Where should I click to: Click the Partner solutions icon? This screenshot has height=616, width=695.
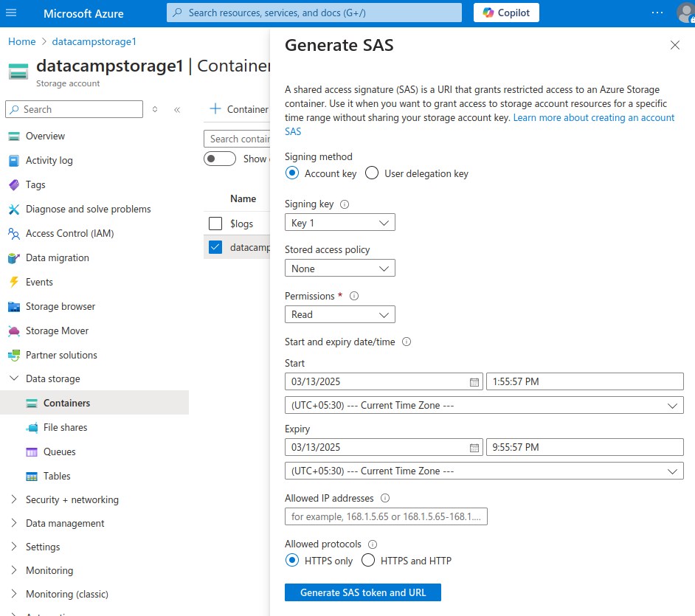coord(14,355)
